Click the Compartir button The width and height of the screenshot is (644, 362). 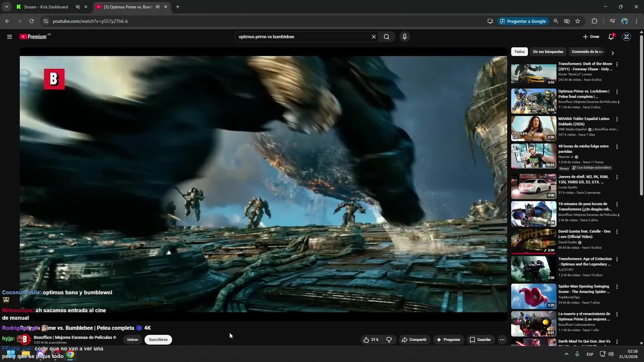414,340
